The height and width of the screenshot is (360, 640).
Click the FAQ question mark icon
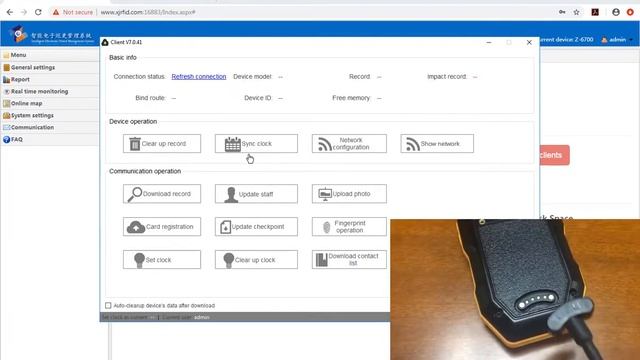tap(7, 140)
